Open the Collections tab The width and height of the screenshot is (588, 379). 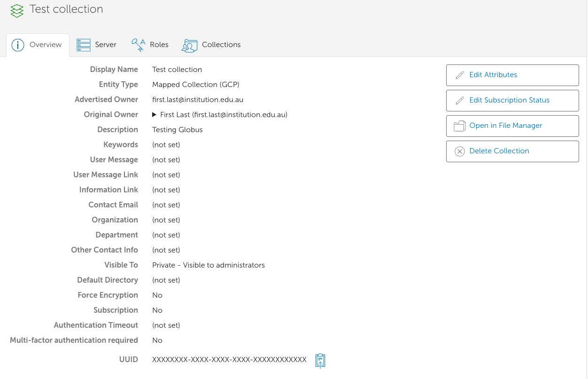click(x=212, y=45)
